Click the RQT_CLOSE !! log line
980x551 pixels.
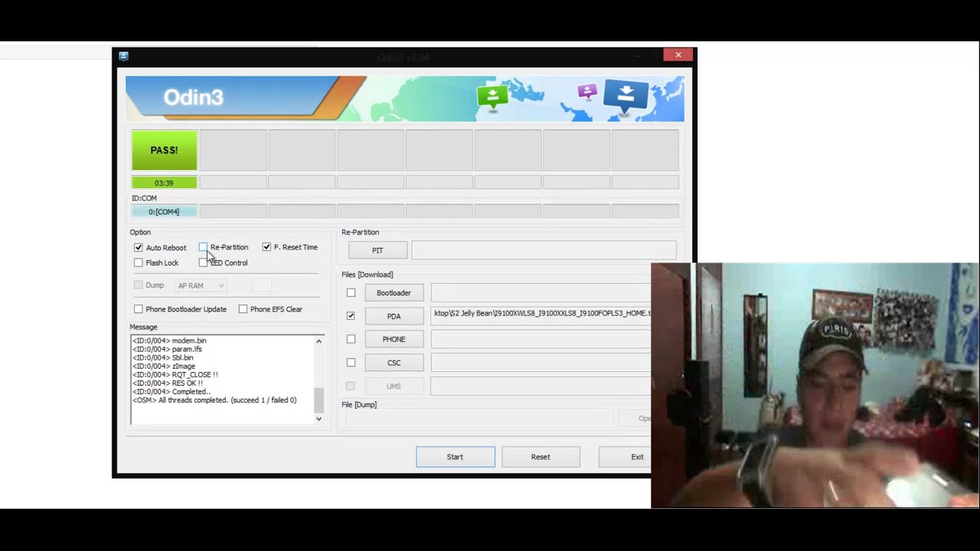click(175, 374)
